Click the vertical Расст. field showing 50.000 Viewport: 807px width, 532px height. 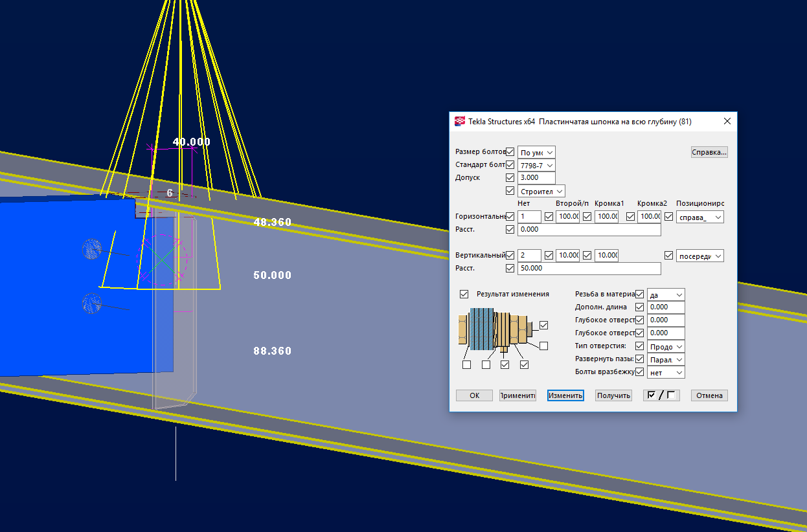point(589,268)
